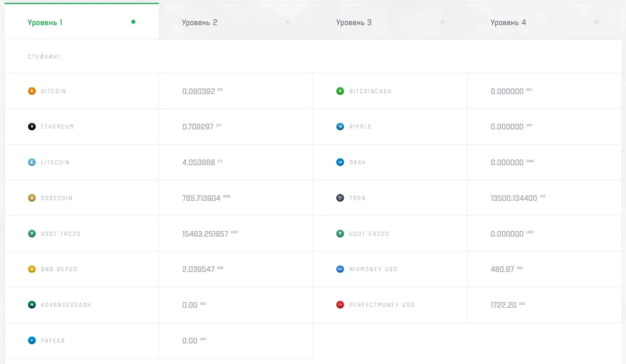Screen dimensions: 626x364
Task: Select the RIPPLE label
Action: click(360, 127)
